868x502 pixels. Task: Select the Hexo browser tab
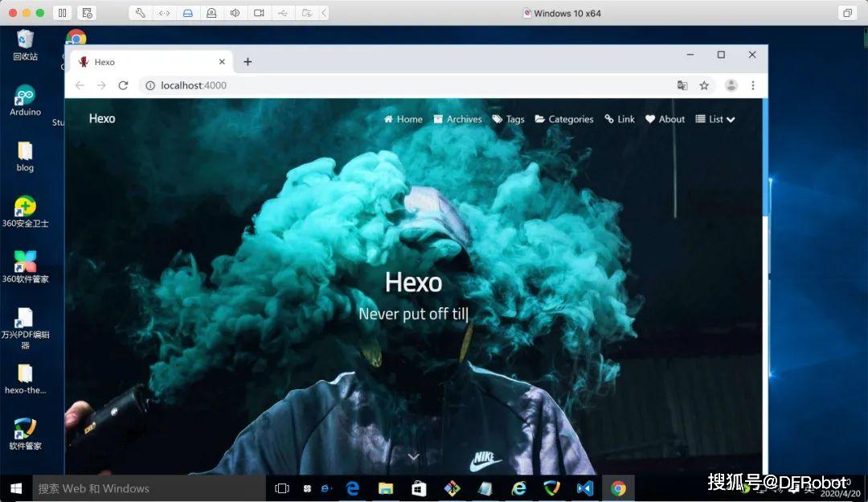tap(152, 61)
